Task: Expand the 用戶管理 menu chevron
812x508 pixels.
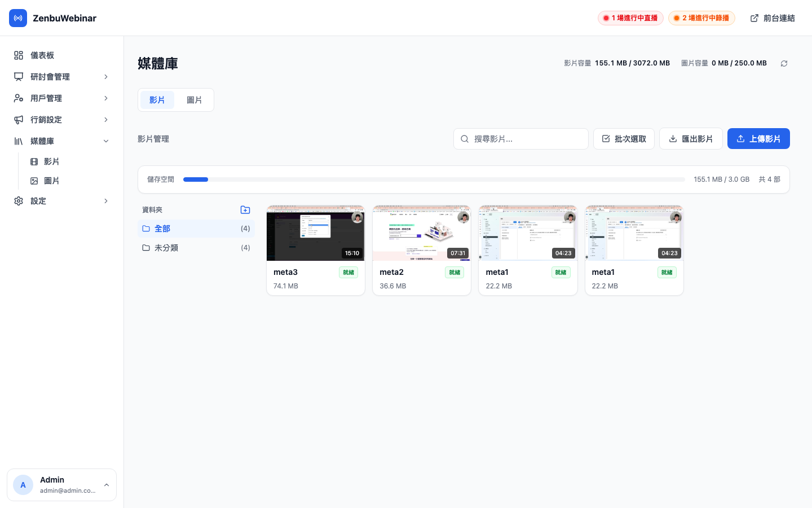Action: 106,98
